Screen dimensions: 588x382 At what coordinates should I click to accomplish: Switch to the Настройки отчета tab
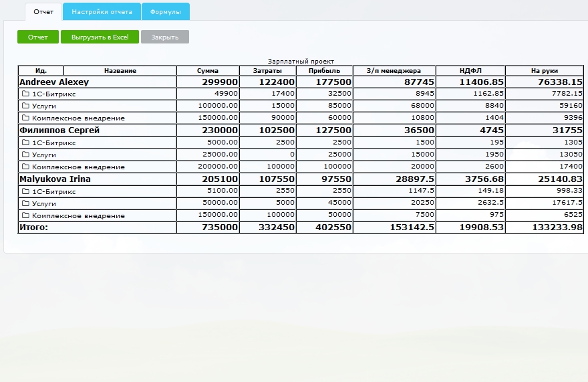[102, 12]
